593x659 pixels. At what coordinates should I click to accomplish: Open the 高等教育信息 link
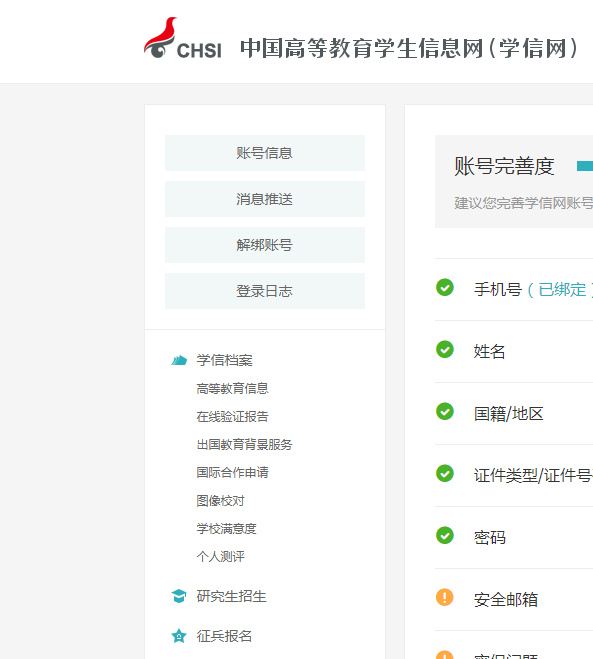pos(232,388)
